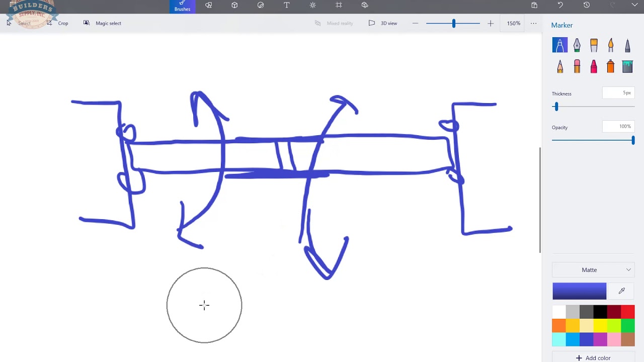The width and height of the screenshot is (644, 362).
Task: Pick the black color swatch
Action: click(x=600, y=312)
